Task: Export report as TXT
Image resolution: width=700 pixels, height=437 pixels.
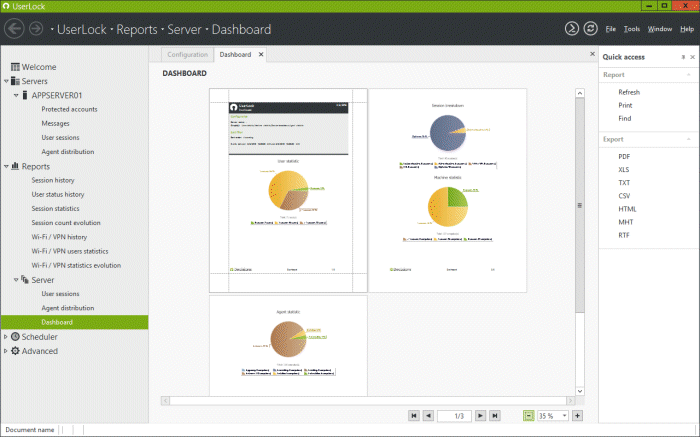Action: point(624,183)
